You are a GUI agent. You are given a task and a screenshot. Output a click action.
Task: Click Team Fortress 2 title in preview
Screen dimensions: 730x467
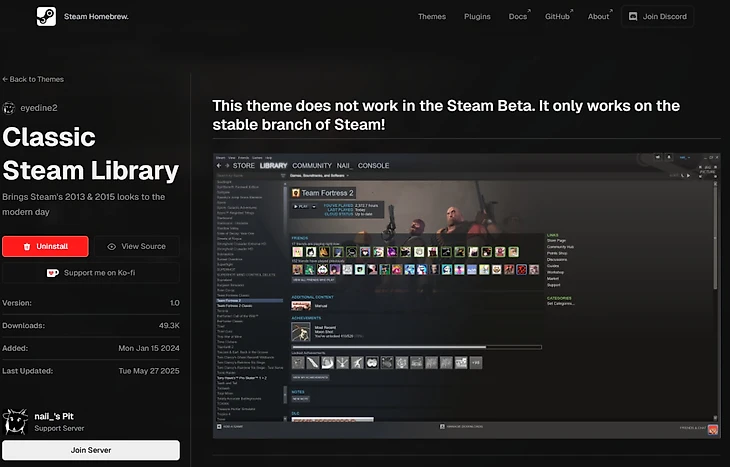pos(327,193)
